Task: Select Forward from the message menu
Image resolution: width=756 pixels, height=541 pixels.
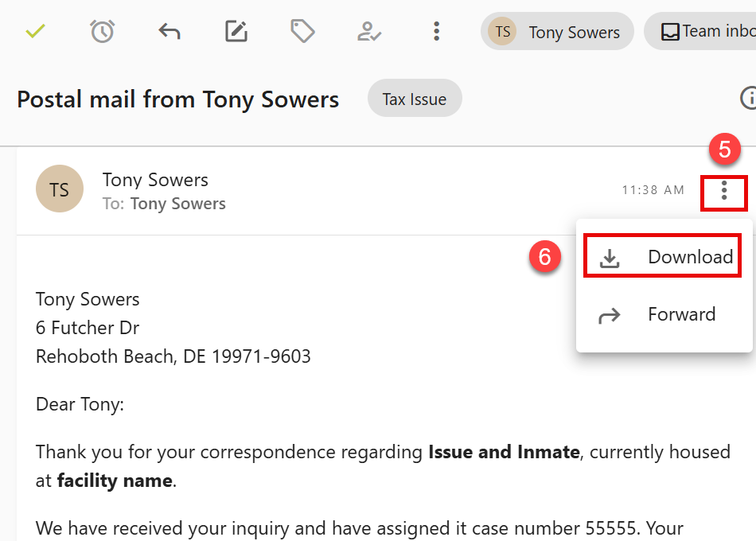Action: click(x=681, y=314)
